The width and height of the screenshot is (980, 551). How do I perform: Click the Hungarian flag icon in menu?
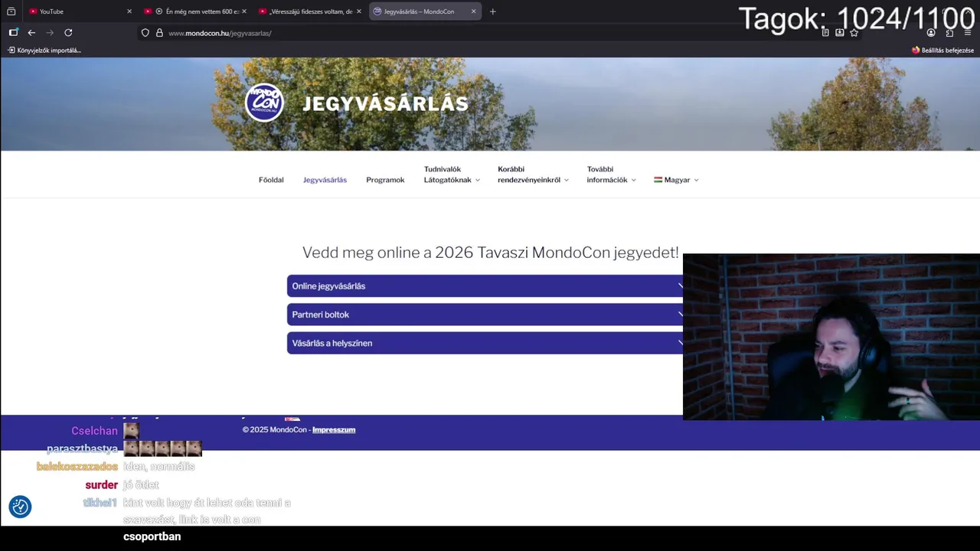click(658, 180)
